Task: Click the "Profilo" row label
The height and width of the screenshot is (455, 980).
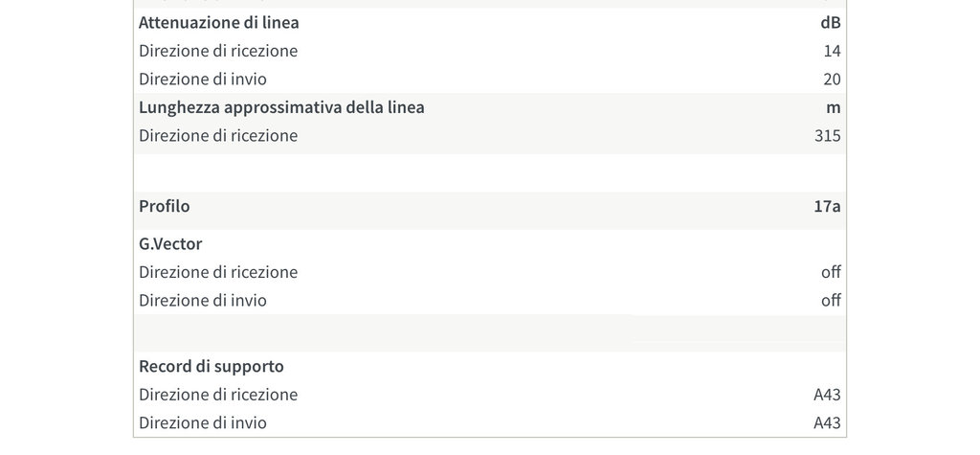Action: point(165,206)
